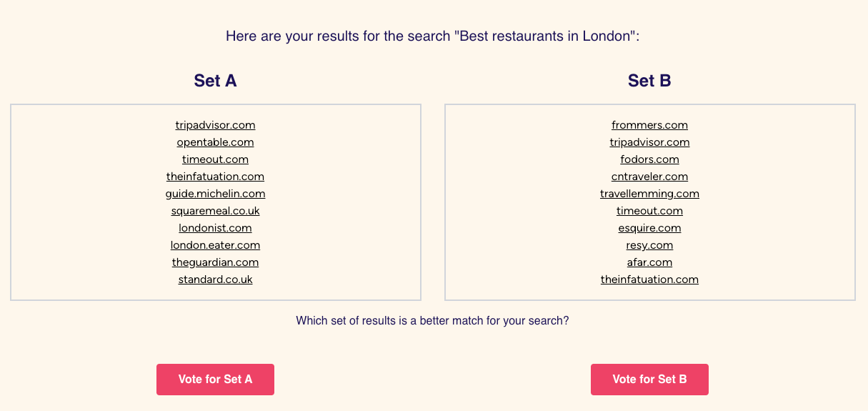Open the standard.co.uk link
The height and width of the screenshot is (411, 868).
coord(216,279)
